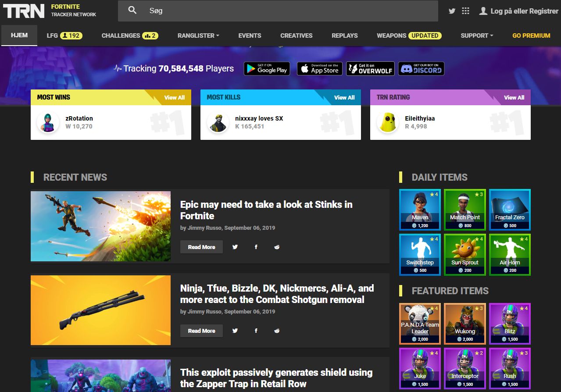Open the Creatives page
This screenshot has height=392, width=561.
(297, 36)
